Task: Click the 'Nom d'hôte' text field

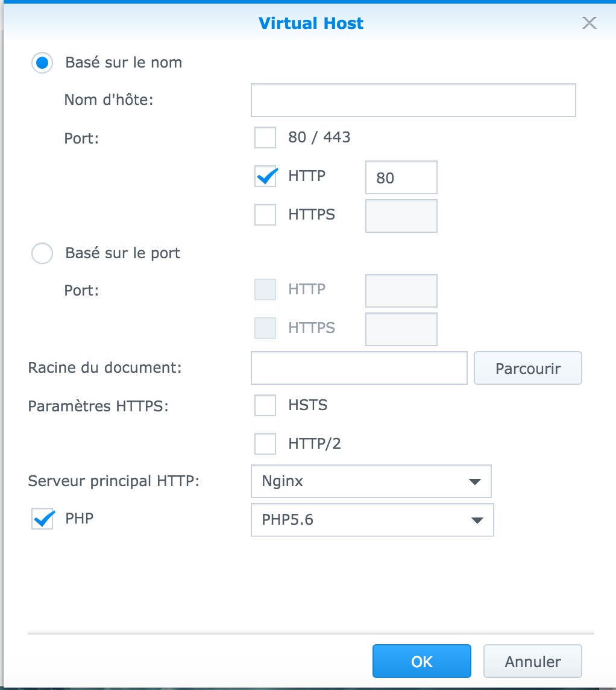Action: (413, 100)
